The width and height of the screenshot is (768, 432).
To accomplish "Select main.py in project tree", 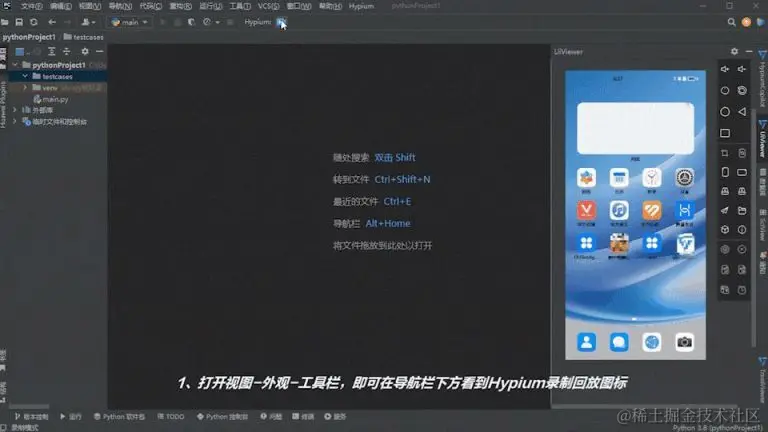I will click(x=50, y=99).
